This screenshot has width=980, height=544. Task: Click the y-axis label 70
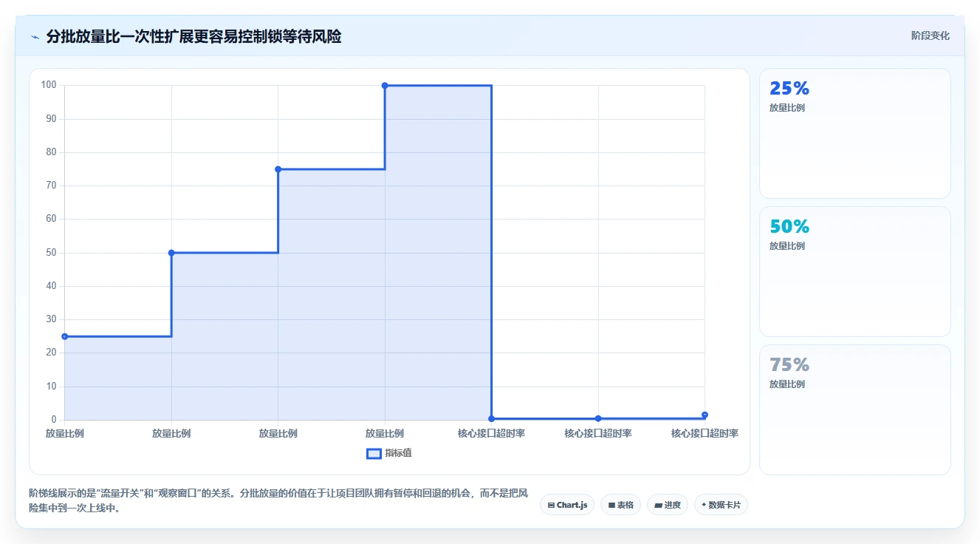coord(51,186)
